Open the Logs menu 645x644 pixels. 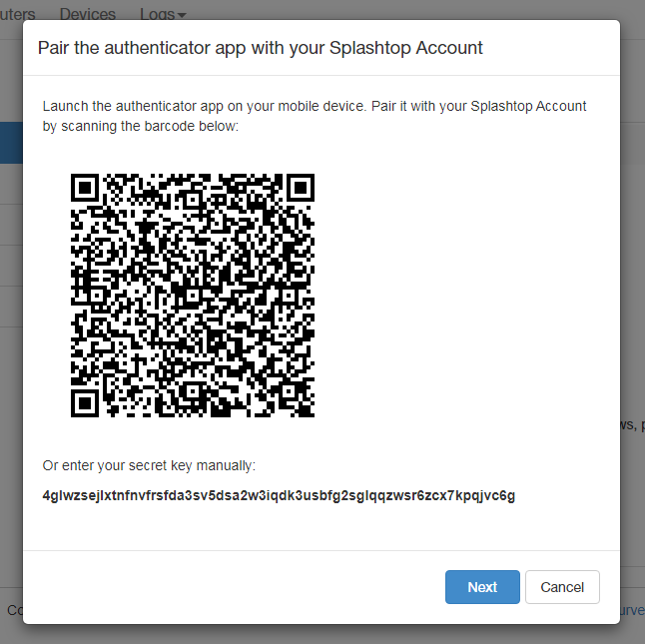pos(157,14)
